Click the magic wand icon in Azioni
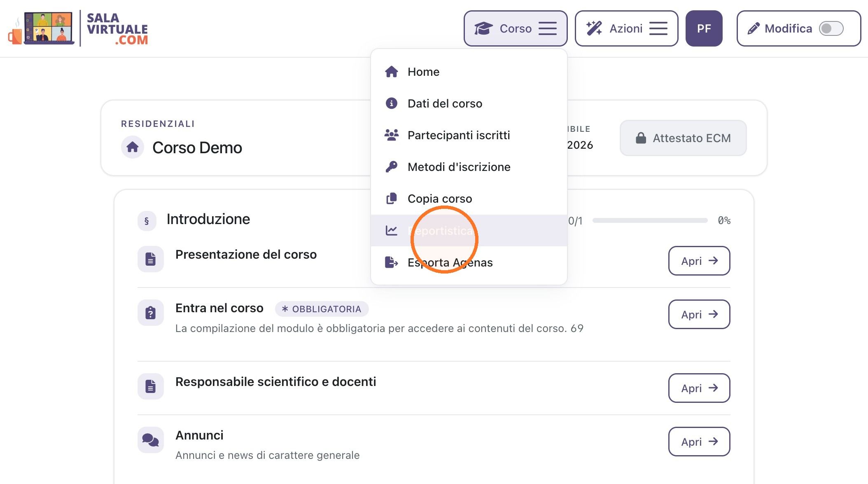 [x=594, y=28]
